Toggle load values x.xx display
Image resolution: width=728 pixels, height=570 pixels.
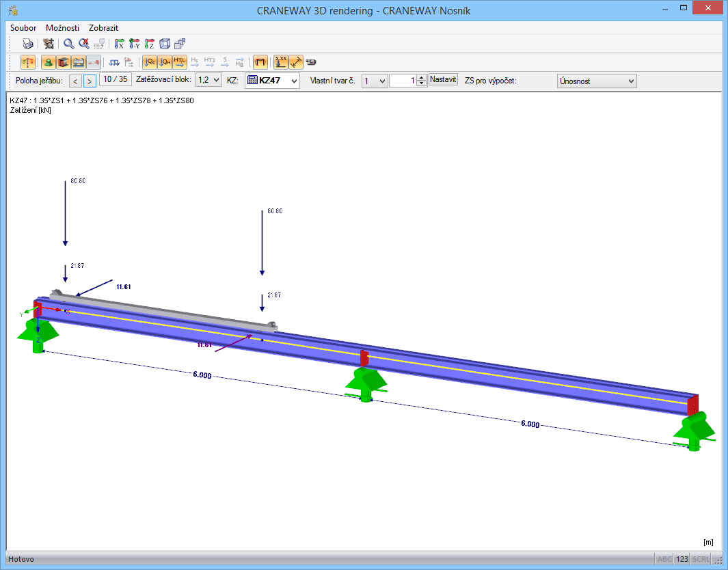click(x=280, y=62)
